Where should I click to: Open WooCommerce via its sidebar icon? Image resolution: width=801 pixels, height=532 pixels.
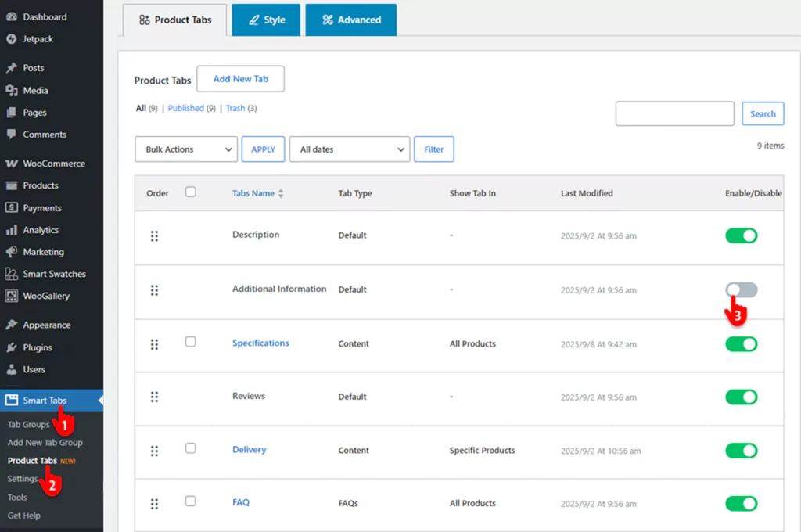pos(11,164)
